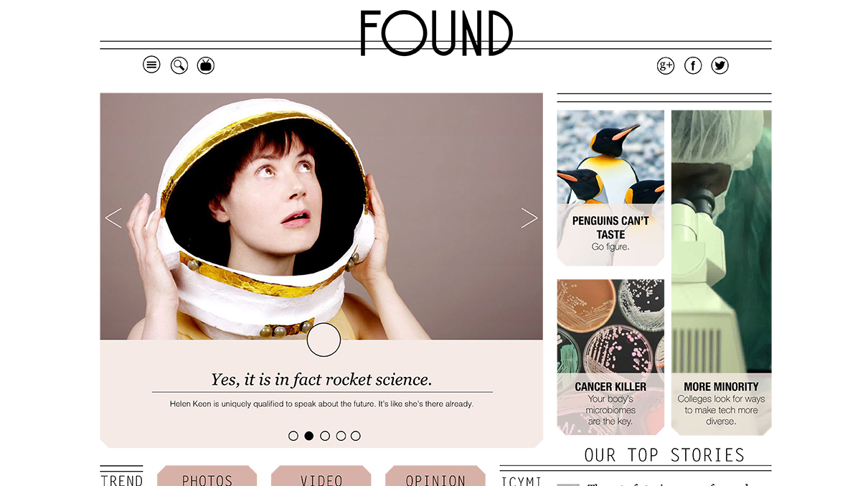Open the Twitter bird icon
Viewport: 868px width, 486px height.
click(x=720, y=66)
